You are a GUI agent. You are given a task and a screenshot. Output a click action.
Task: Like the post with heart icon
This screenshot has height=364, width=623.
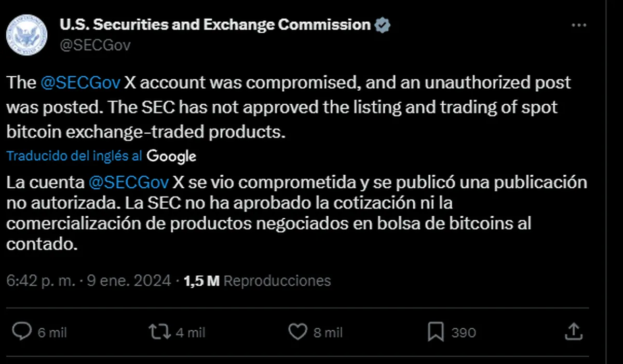pos(297,332)
